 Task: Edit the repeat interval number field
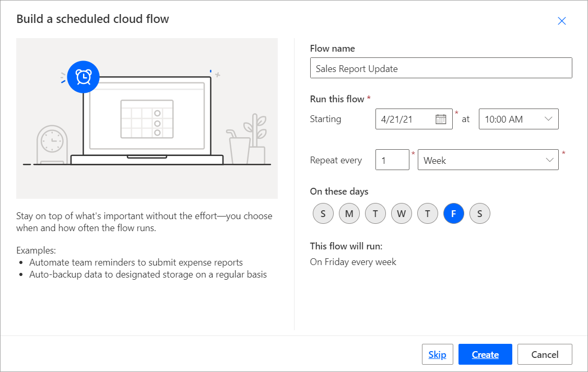pos(392,160)
